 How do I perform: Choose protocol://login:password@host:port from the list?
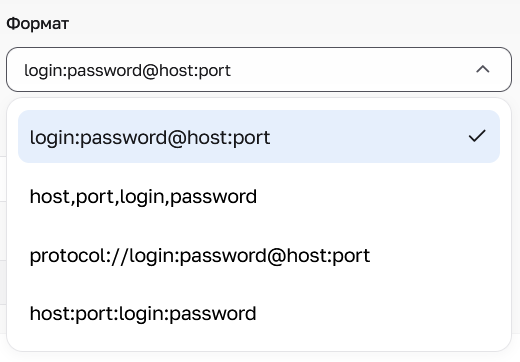[x=259, y=255]
